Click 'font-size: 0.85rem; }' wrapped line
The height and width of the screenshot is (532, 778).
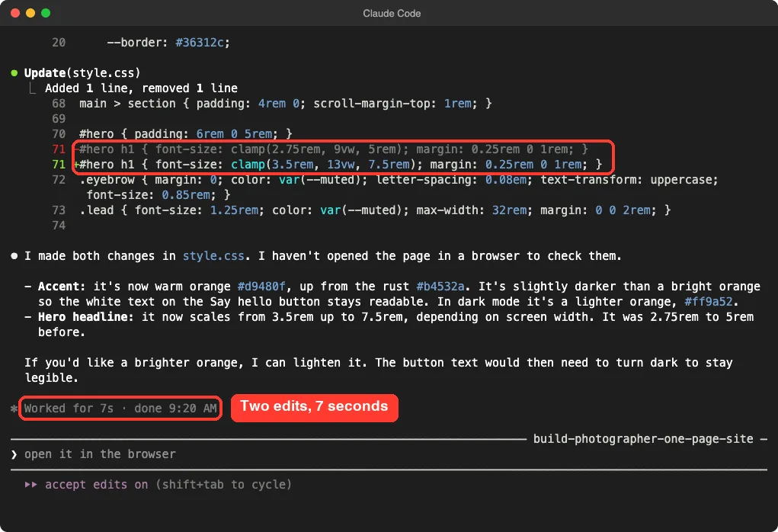[x=158, y=195]
